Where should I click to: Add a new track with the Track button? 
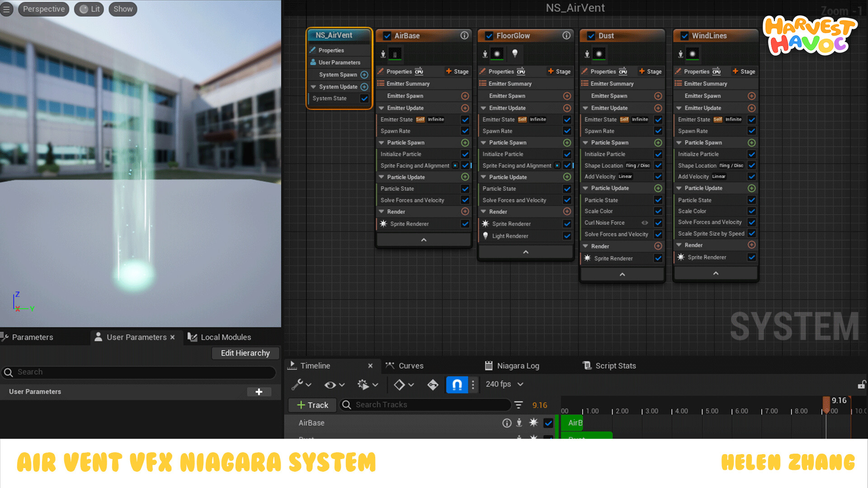311,405
